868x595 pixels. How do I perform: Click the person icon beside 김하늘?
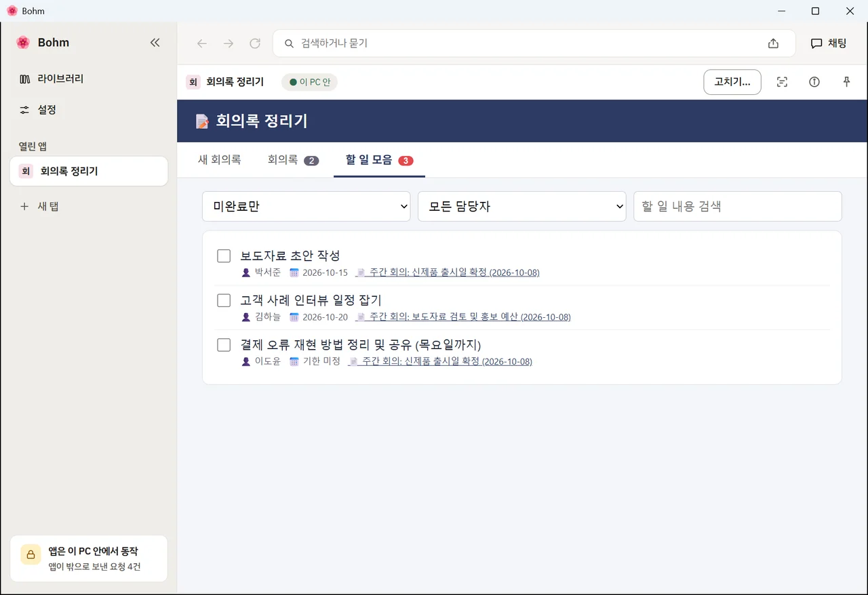(246, 317)
